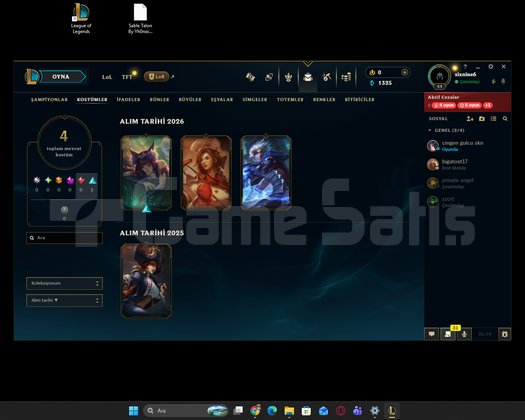Screen dimensions: 525x420
Task: Open chat with cingen gulcu skn
Action: (x=467, y=146)
